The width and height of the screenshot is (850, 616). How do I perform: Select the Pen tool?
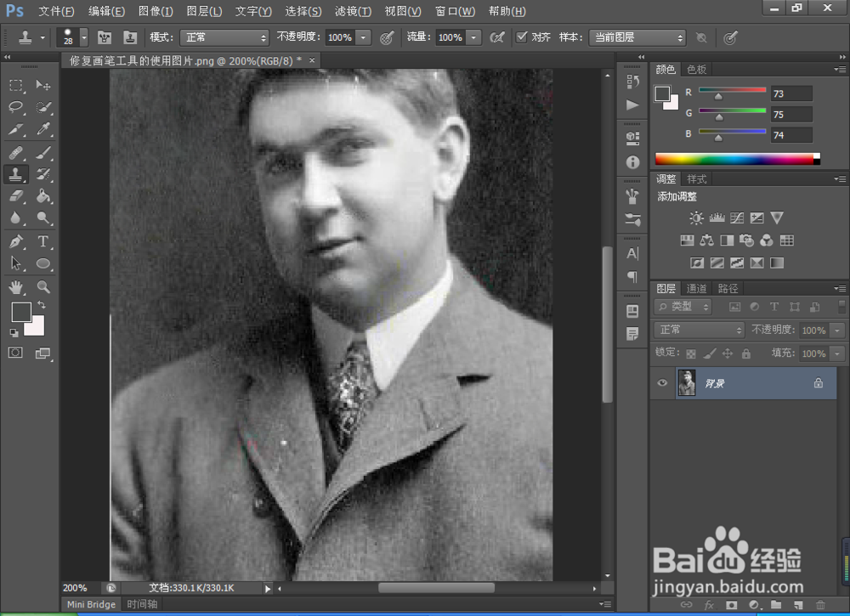15,241
